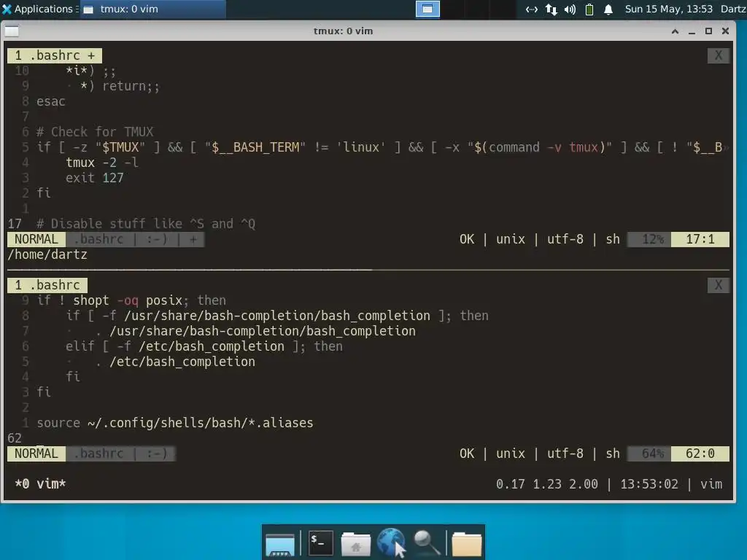Screen dimensions: 747x560
Task: Click the 'tmux -2 -l' line
Action: point(102,163)
